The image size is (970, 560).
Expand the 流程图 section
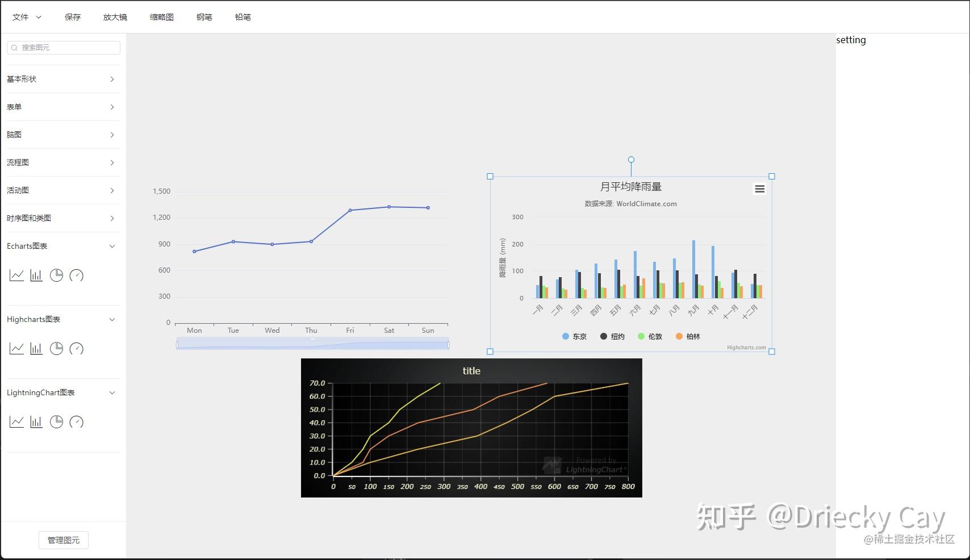tap(62, 162)
